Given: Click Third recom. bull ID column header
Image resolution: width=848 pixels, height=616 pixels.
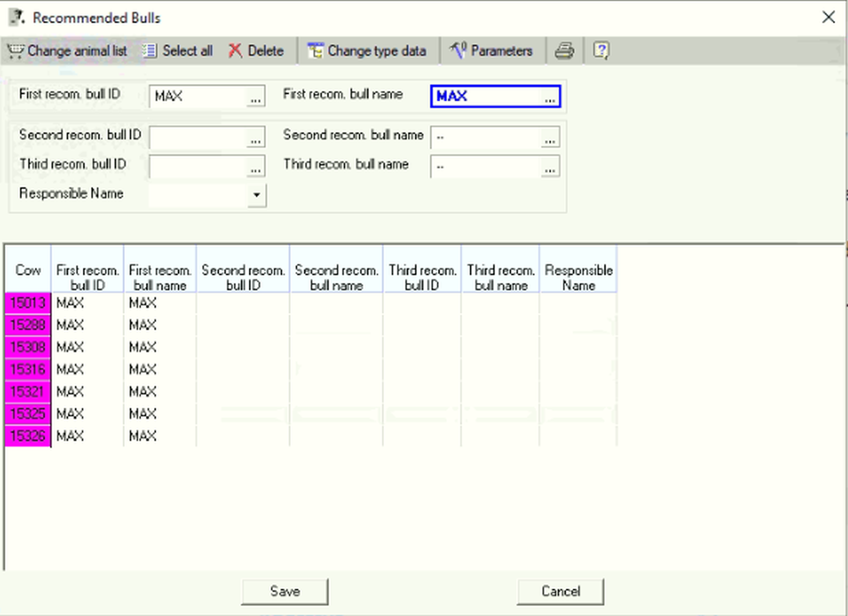Looking at the screenshot, I should 422,269.
